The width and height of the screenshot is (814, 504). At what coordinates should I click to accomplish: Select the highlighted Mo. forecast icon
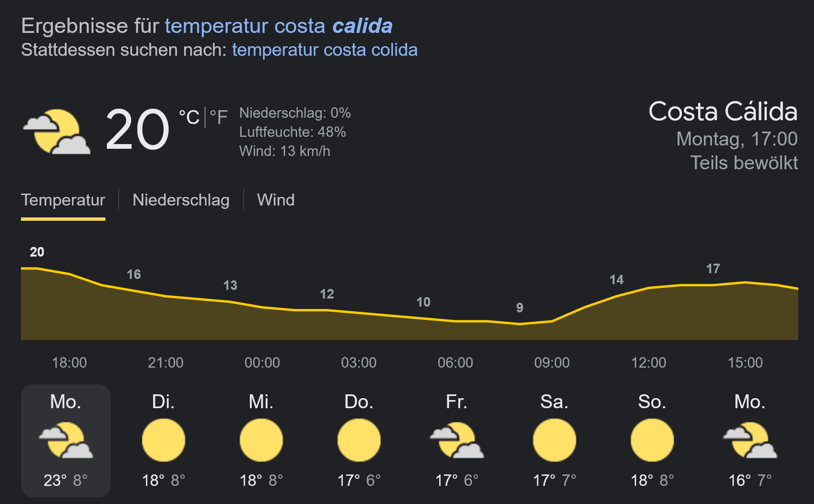click(65, 440)
